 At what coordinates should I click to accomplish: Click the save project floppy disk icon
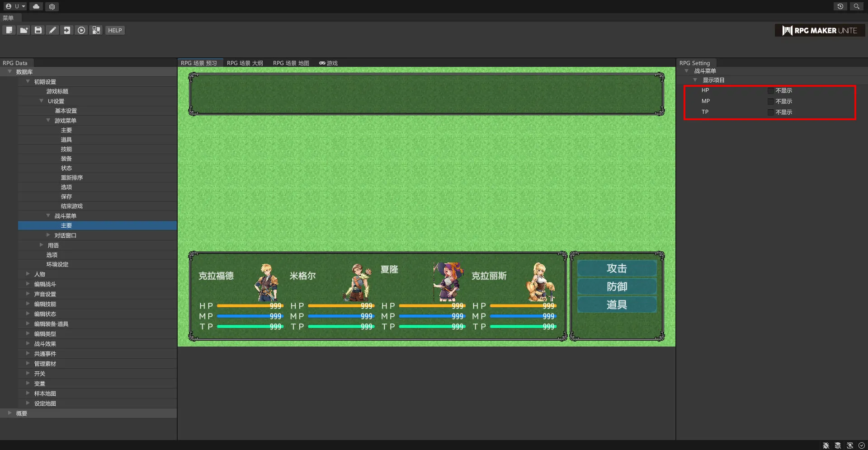38,30
